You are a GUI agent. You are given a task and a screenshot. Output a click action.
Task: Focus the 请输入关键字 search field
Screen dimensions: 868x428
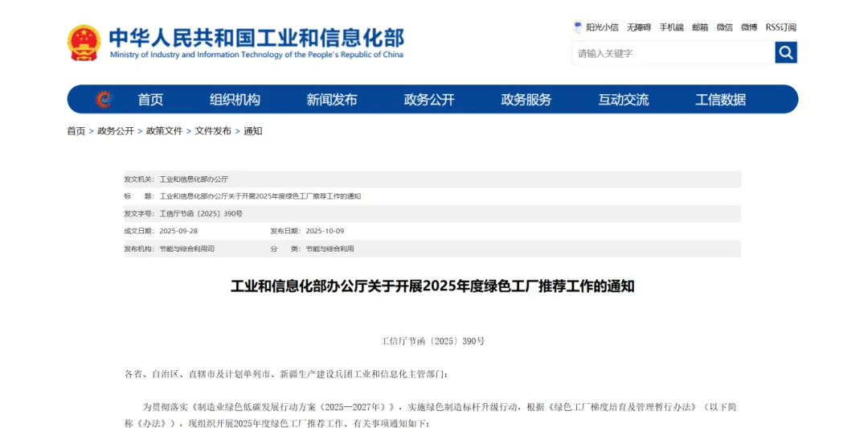point(674,53)
